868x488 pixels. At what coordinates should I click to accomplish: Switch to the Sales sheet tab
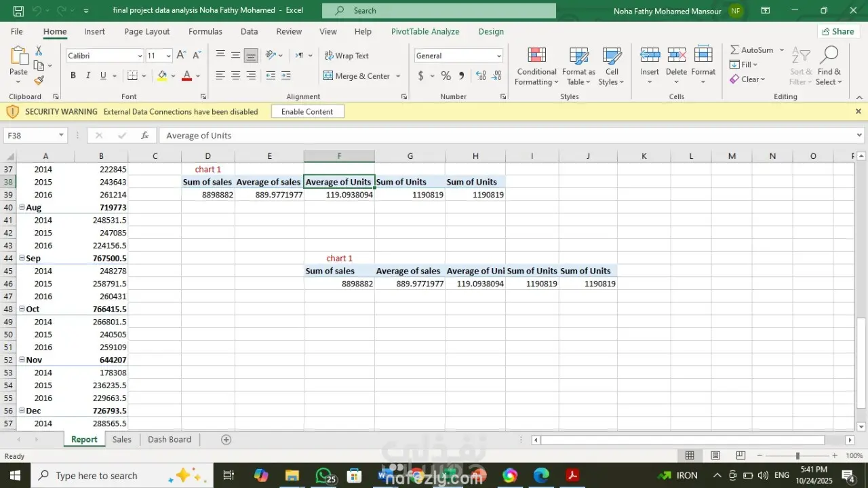pyautogui.click(x=122, y=439)
